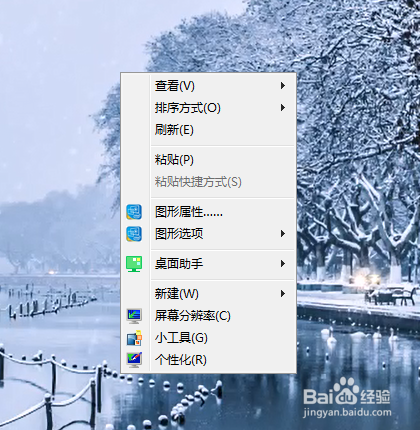The height and width of the screenshot is (430, 420).
Task: Click the 小工具 gadgets icon
Action: pos(134,338)
